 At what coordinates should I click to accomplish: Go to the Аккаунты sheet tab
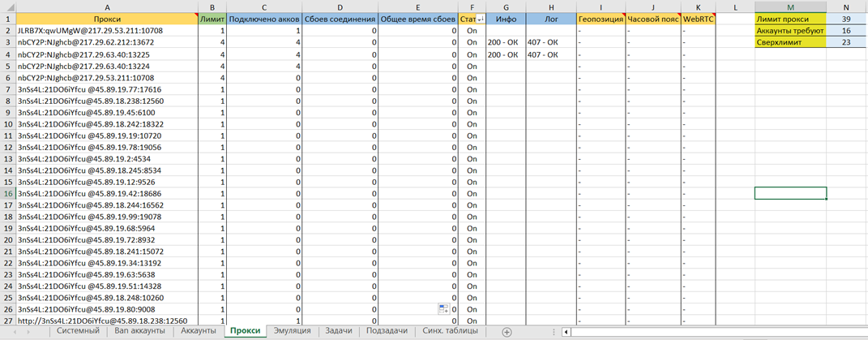pos(199,331)
